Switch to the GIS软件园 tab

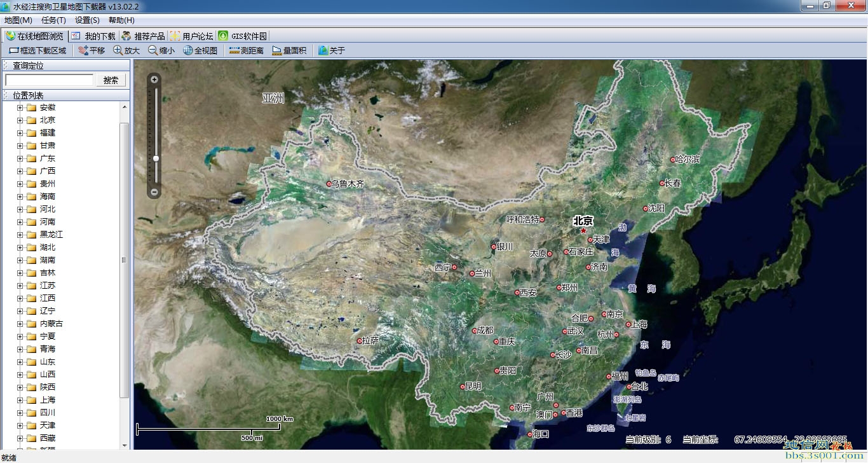243,36
